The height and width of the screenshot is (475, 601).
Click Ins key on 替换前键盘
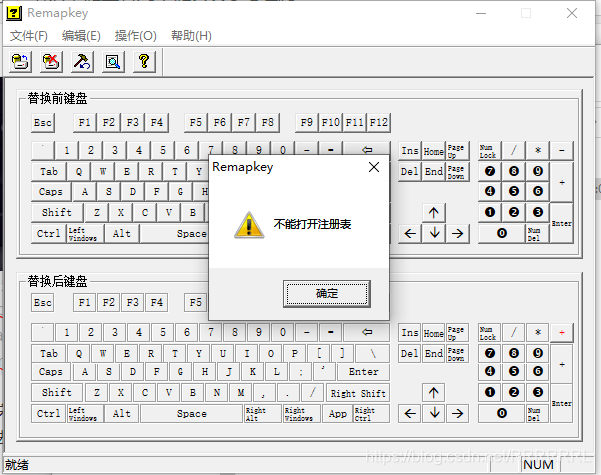click(x=410, y=151)
